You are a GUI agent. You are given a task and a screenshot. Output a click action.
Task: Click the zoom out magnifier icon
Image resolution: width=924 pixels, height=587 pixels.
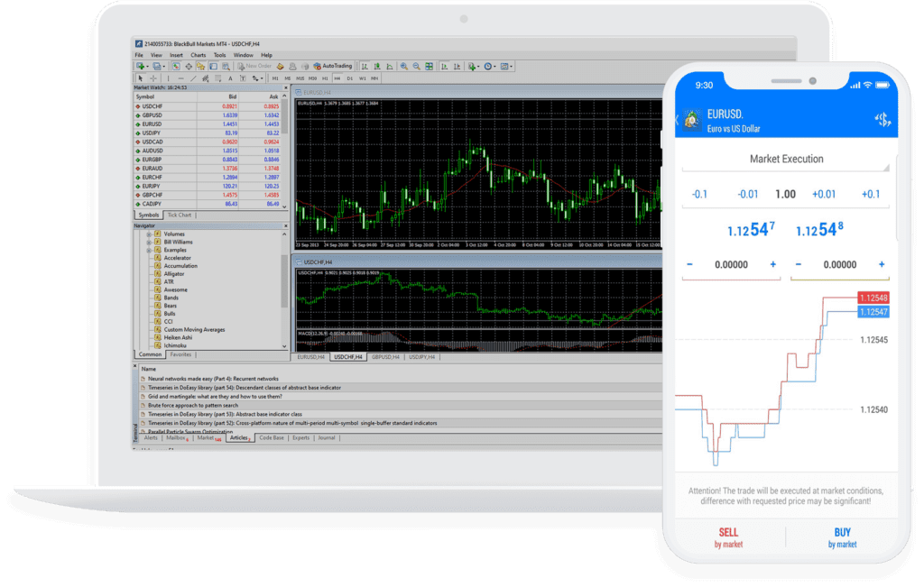pyautogui.click(x=415, y=66)
